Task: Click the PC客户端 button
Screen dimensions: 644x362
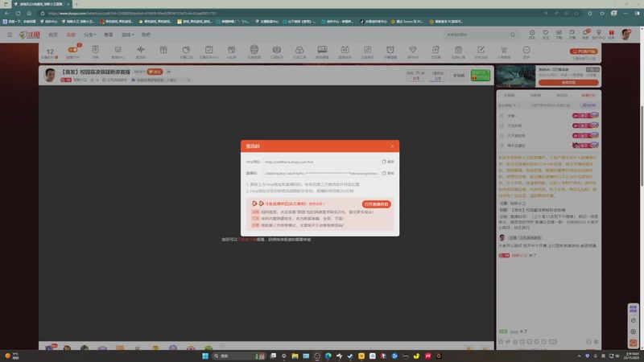Action: tap(584, 51)
